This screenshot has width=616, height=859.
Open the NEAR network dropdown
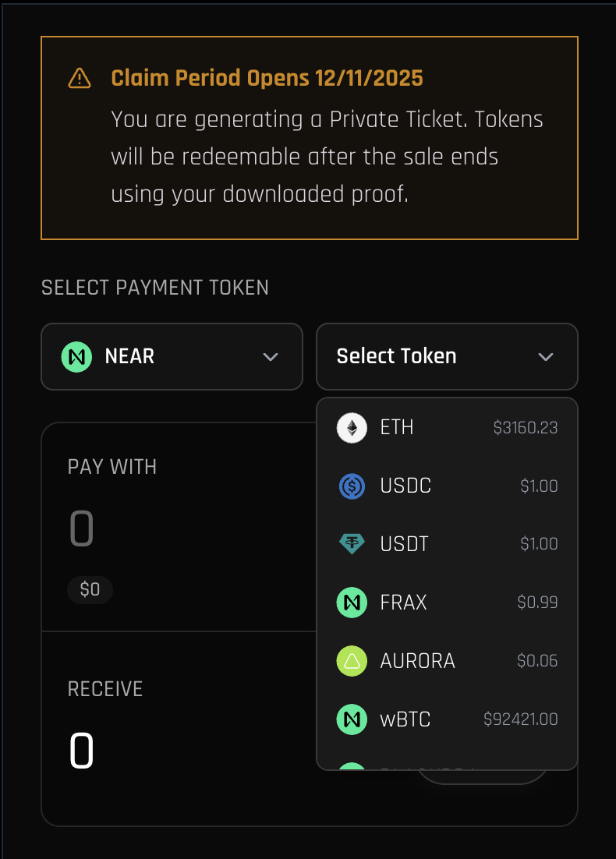[172, 357]
